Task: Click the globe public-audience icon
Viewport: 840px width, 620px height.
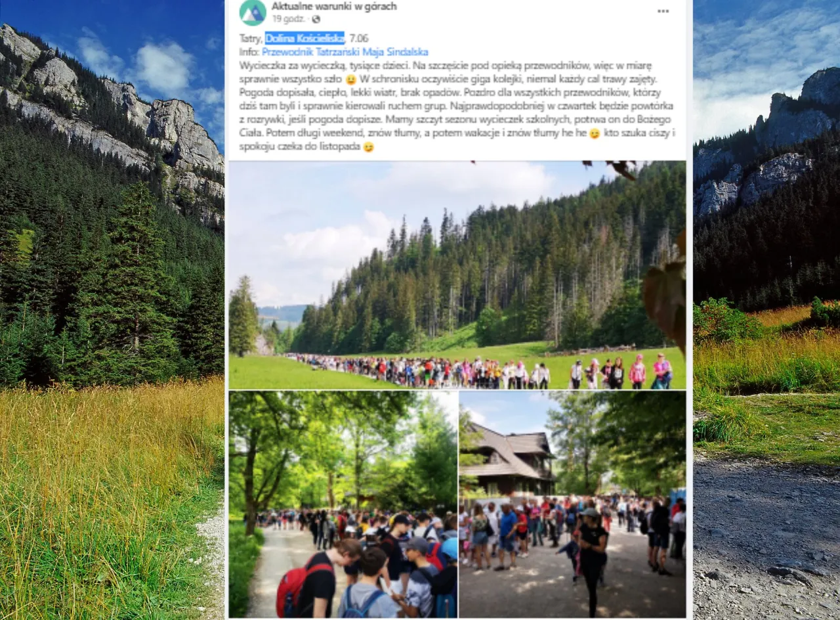Action: pyautogui.click(x=316, y=19)
